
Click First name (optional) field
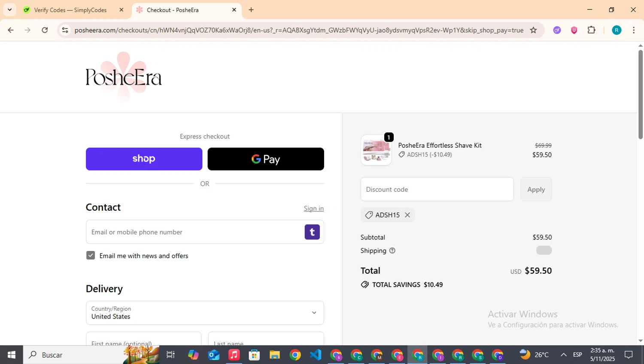(x=143, y=339)
